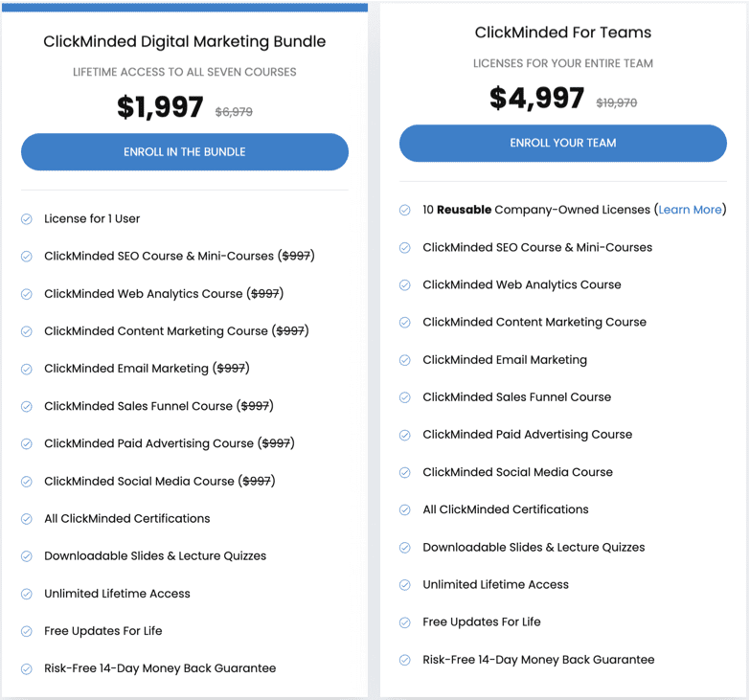Click check icon by teams Free Updates For Life

click(405, 622)
